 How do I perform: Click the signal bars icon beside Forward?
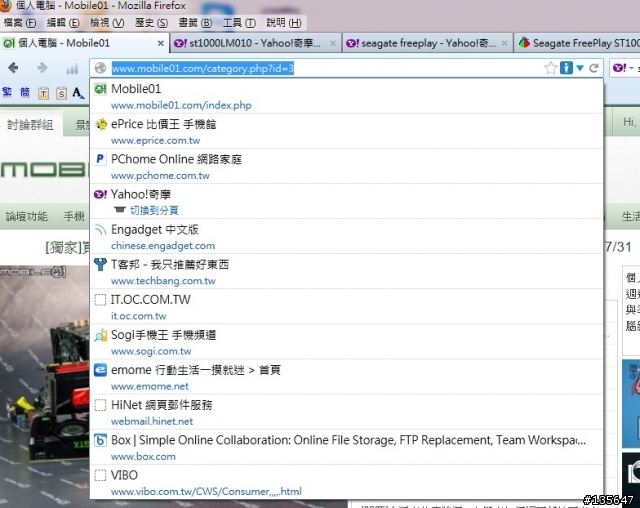72,69
